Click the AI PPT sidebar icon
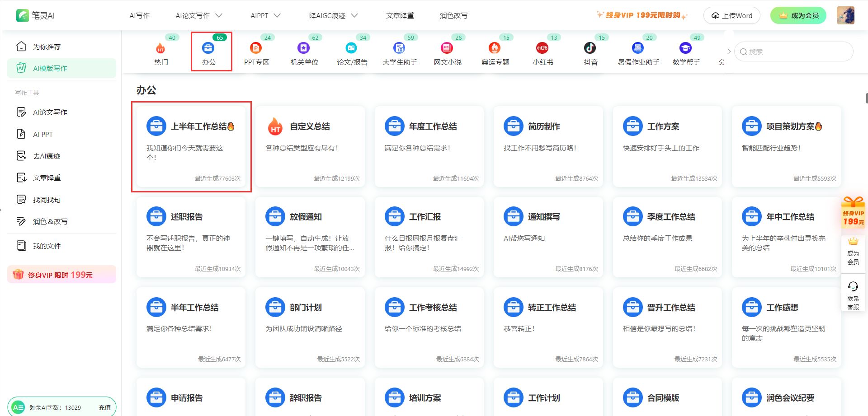Screen dimensions: 868x416 (21, 134)
